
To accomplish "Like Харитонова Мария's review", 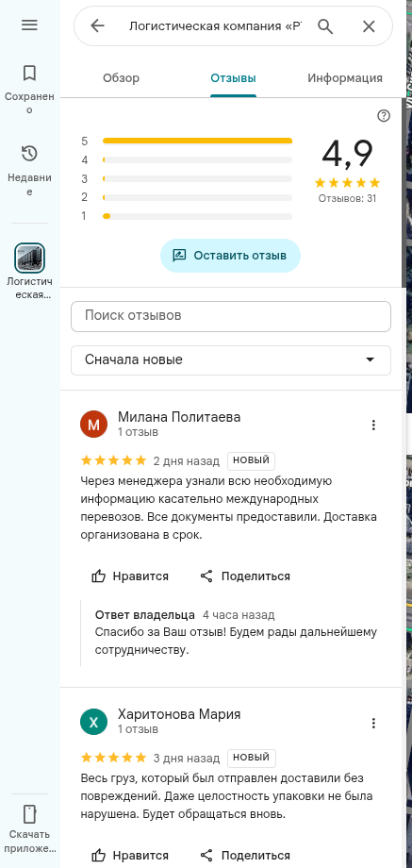I will point(130,856).
